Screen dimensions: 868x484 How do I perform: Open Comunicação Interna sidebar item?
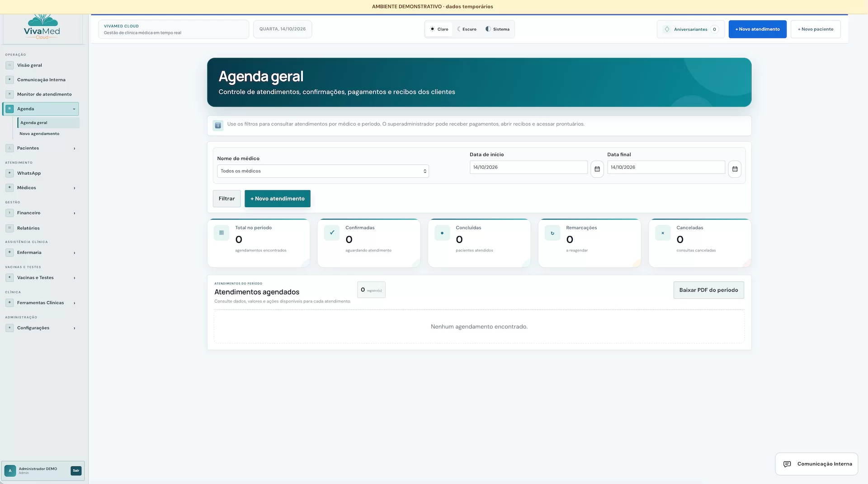41,80
